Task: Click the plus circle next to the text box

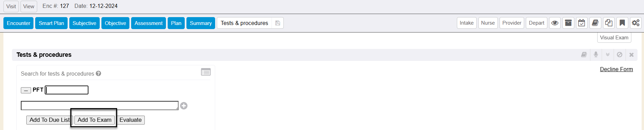Action: pos(184,106)
